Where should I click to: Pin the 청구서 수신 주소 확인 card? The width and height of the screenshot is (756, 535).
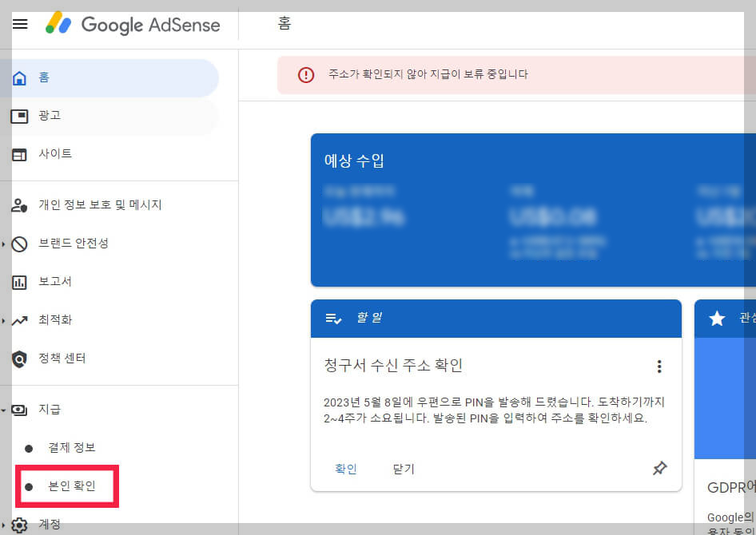659,469
